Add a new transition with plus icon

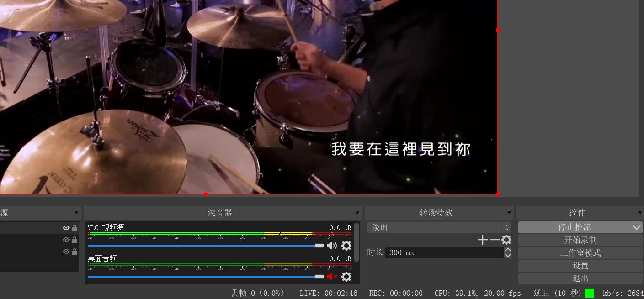click(x=482, y=240)
